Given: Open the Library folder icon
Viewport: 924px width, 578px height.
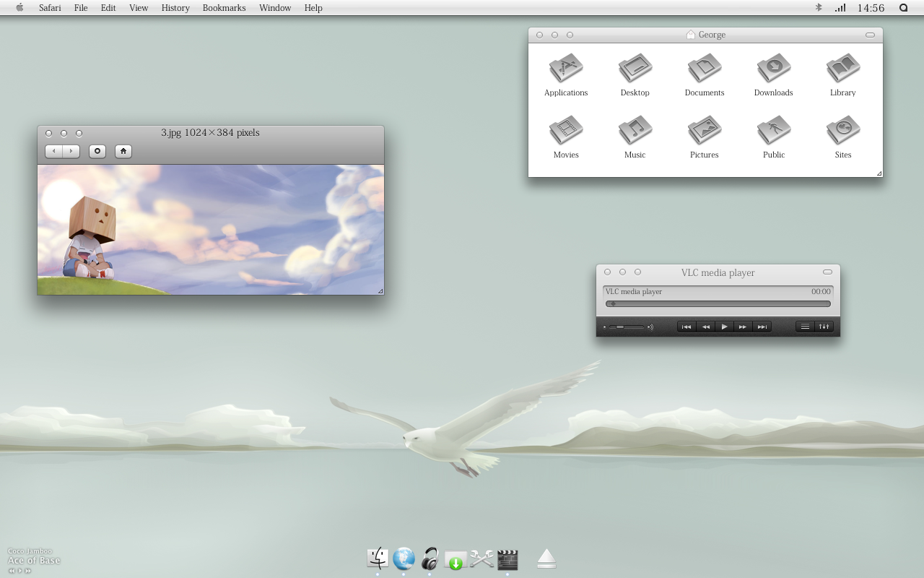Looking at the screenshot, I should (843, 69).
